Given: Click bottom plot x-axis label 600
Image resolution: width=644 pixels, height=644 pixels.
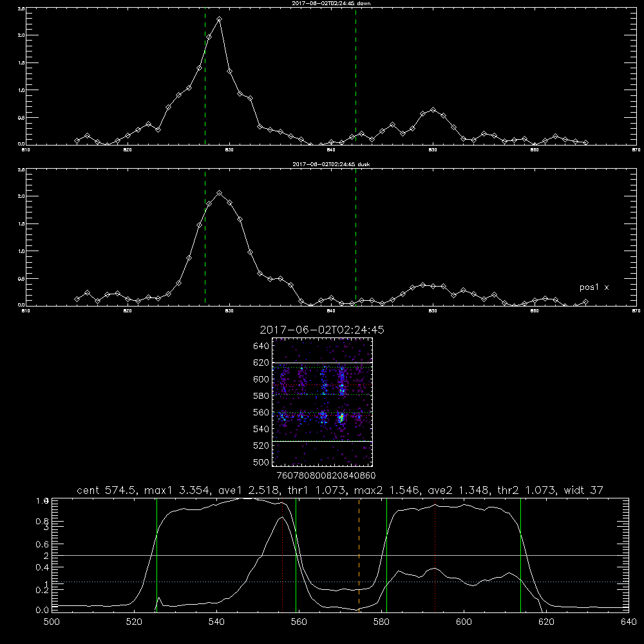Looking at the screenshot, I should click(464, 622).
